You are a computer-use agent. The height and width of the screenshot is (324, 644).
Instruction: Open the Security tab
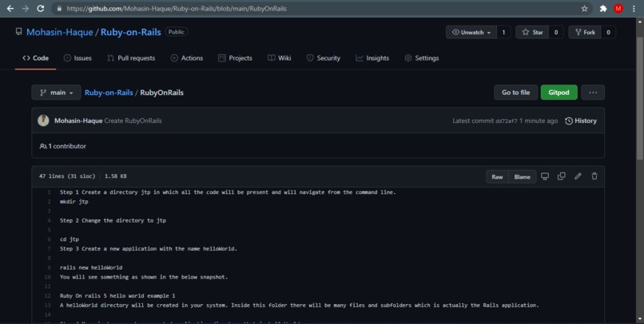pyautogui.click(x=324, y=58)
